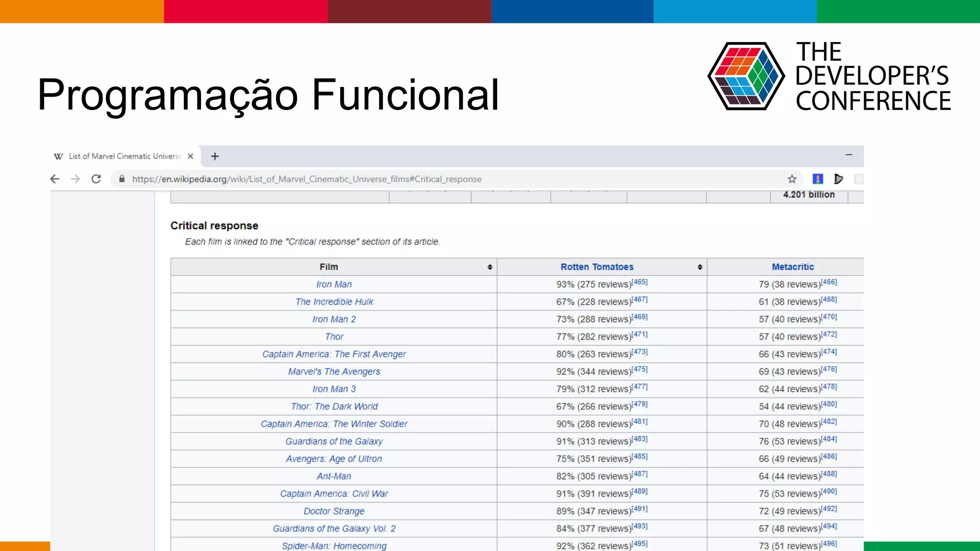Click citation [465] in Iron Man row
Image resolution: width=980 pixels, height=551 pixels.
click(640, 282)
